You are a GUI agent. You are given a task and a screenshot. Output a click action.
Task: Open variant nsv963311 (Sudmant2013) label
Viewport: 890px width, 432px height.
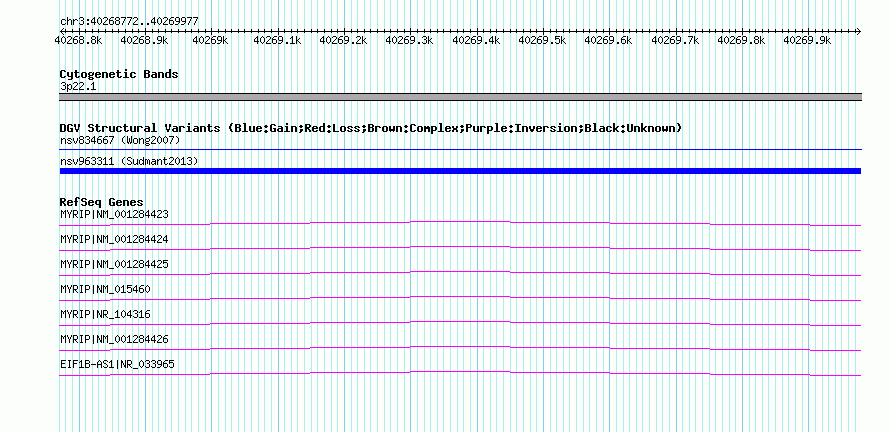point(129,162)
